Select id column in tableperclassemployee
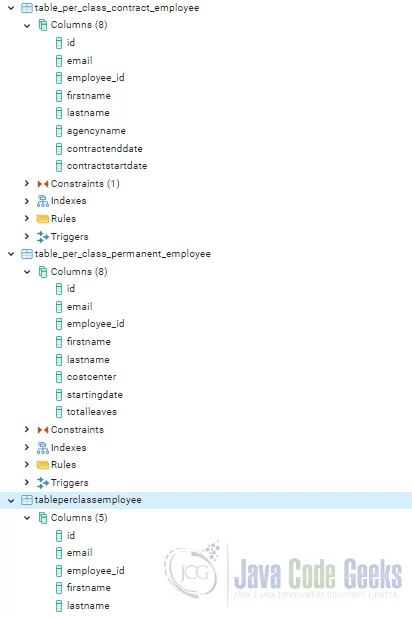 [71, 536]
